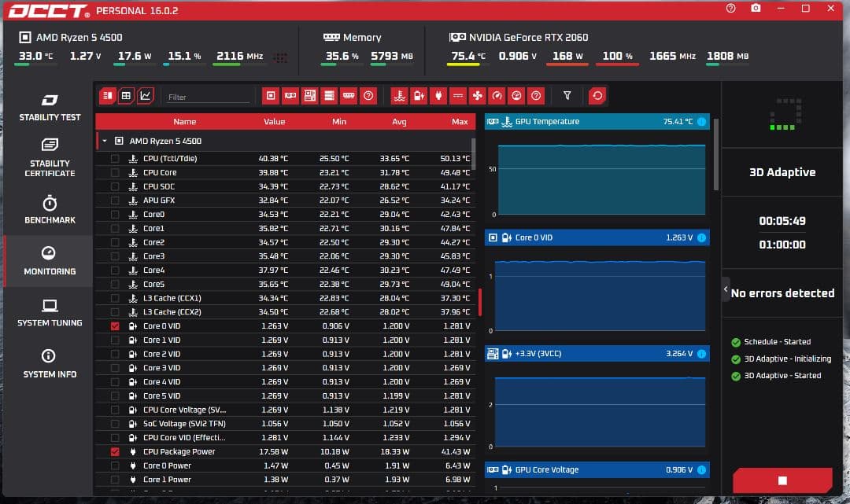
Task: Uncheck the Core 0 VID checkbox
Action: (x=115, y=326)
